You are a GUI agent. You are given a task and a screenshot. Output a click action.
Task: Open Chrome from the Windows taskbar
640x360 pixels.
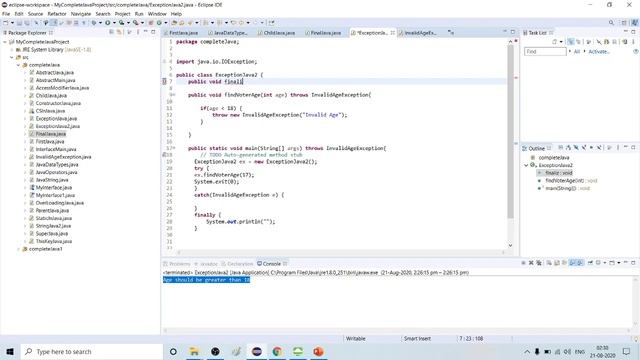(x=277, y=351)
